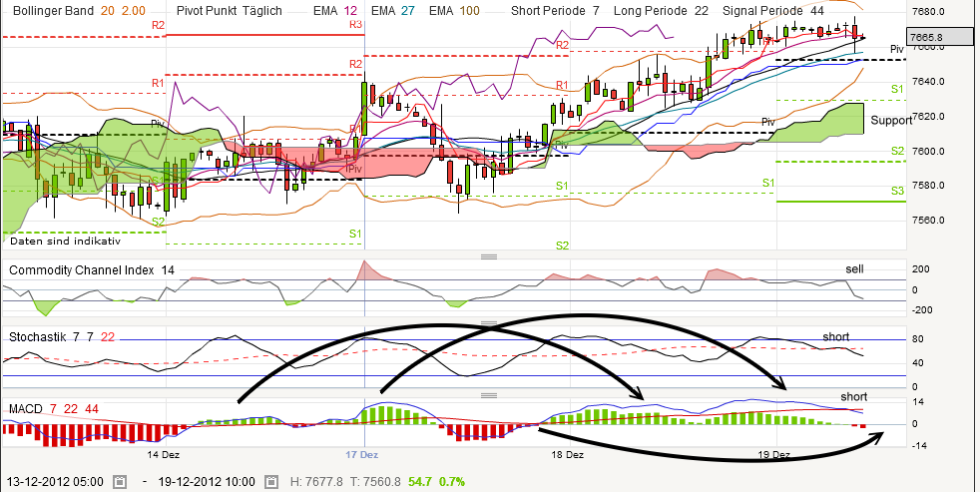
Task: Click the high value H: 7677.8
Action: coord(317,482)
